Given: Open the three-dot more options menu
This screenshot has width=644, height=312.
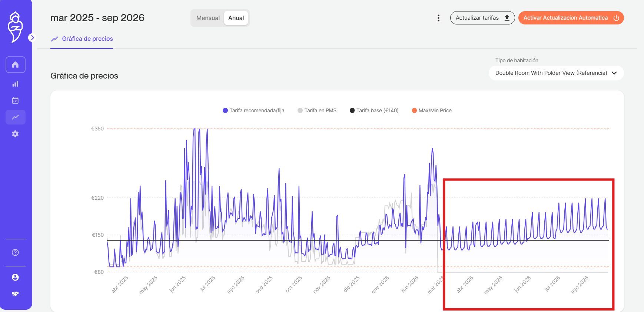Looking at the screenshot, I should 438,18.
